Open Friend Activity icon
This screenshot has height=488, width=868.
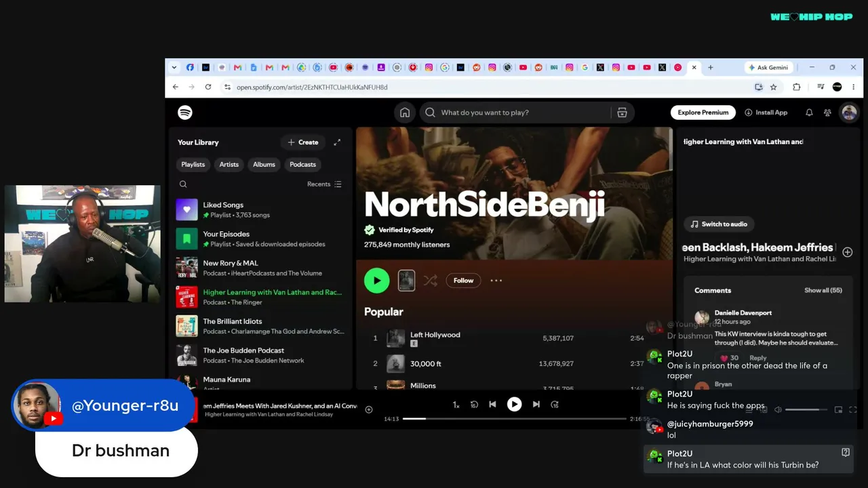tap(827, 113)
